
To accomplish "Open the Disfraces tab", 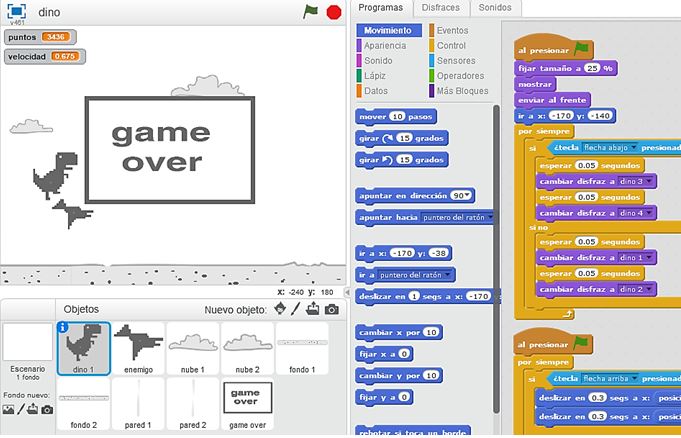I will [x=440, y=8].
